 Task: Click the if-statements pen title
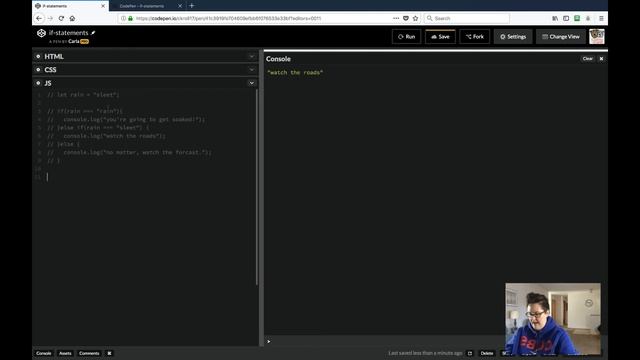pos(69,33)
